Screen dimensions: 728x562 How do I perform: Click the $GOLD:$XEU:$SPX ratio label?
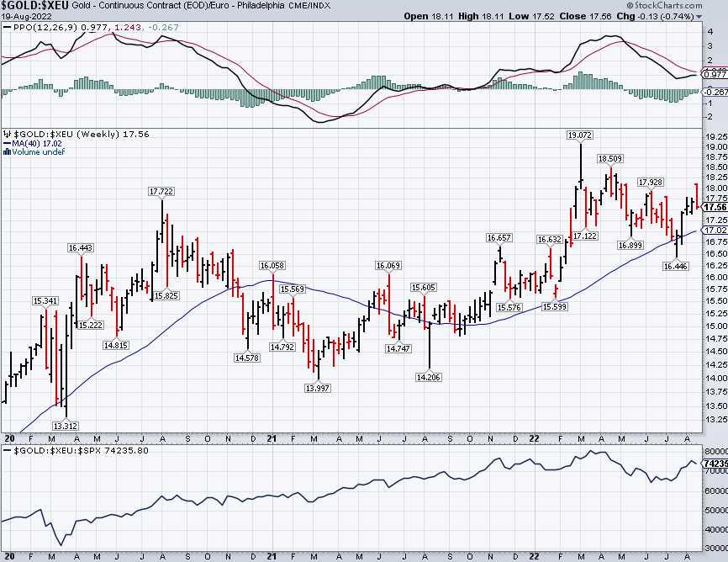(x=50, y=451)
